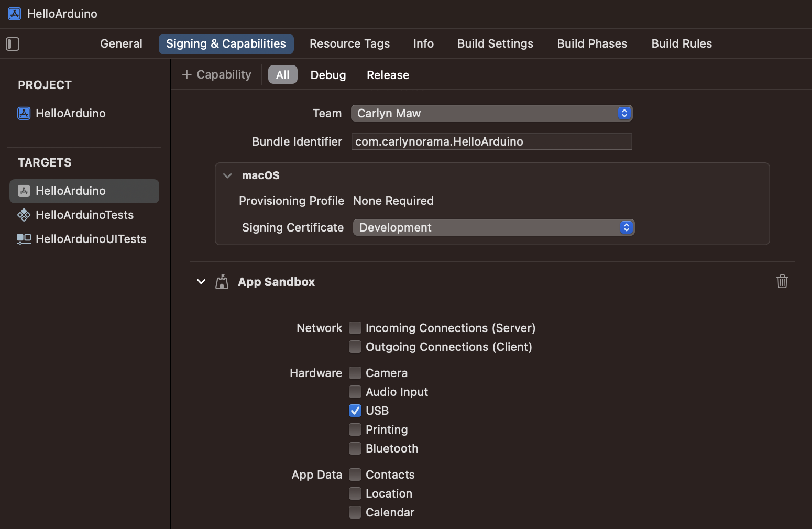The width and height of the screenshot is (812, 529).
Task: Collapse the App Sandbox section
Action: click(201, 282)
